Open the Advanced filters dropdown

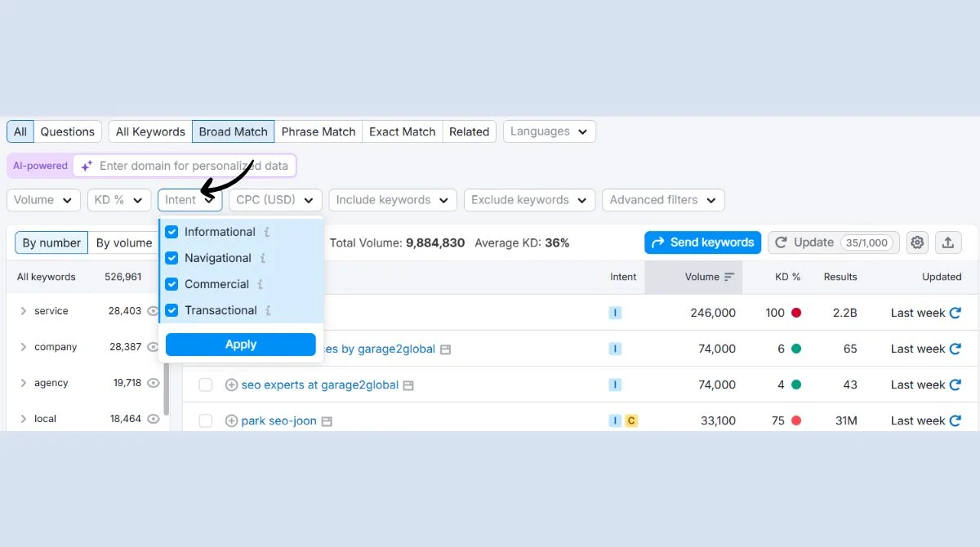pos(663,200)
